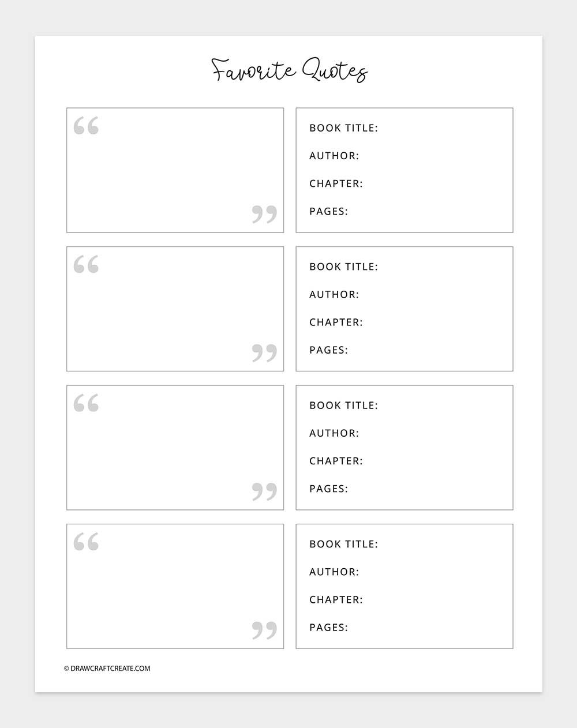Click the third box's PAGES label
577x728 pixels.
coord(329,489)
